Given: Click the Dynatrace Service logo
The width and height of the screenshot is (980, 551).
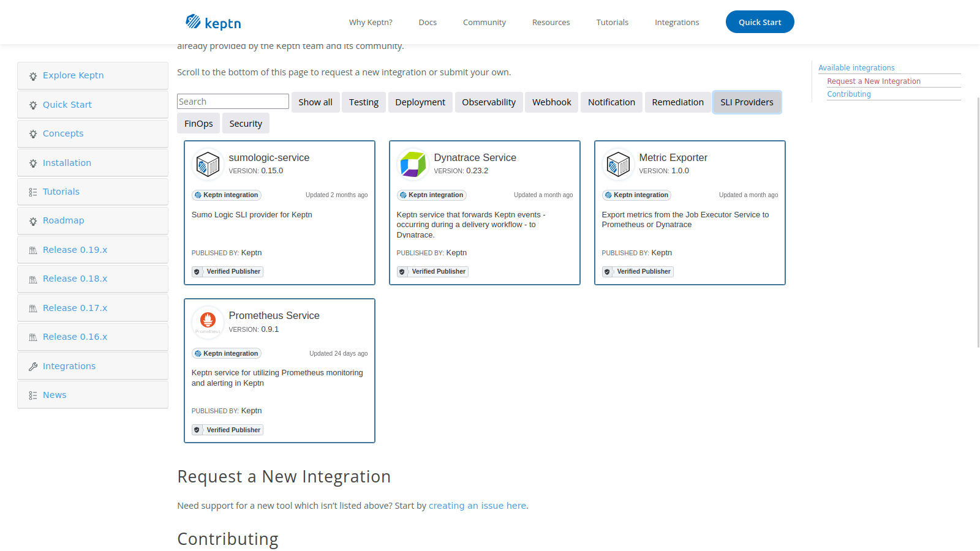Looking at the screenshot, I should [413, 164].
